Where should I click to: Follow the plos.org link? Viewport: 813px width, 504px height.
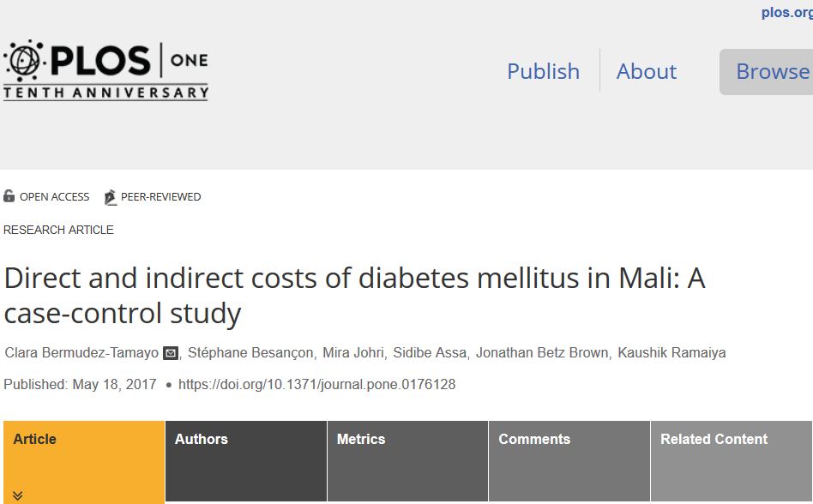pos(786,13)
